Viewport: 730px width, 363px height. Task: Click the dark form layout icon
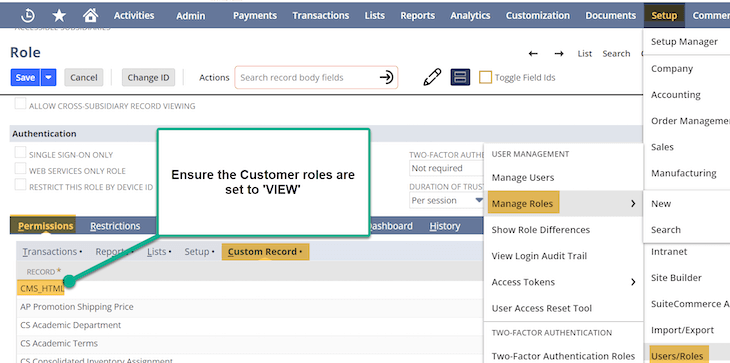click(460, 77)
